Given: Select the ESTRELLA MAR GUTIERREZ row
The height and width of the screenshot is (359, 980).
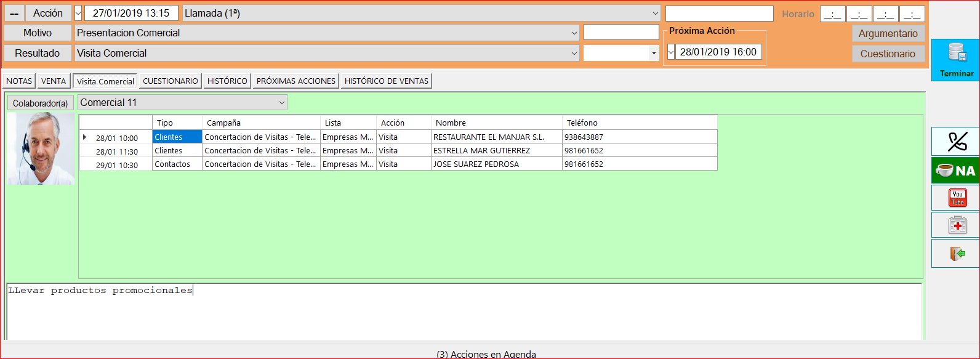Looking at the screenshot, I should (398, 150).
